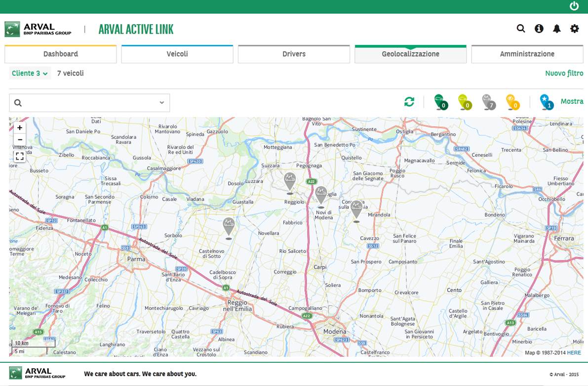Zoom in on the map
Viewport: 588px width, 386px height.
click(x=20, y=128)
